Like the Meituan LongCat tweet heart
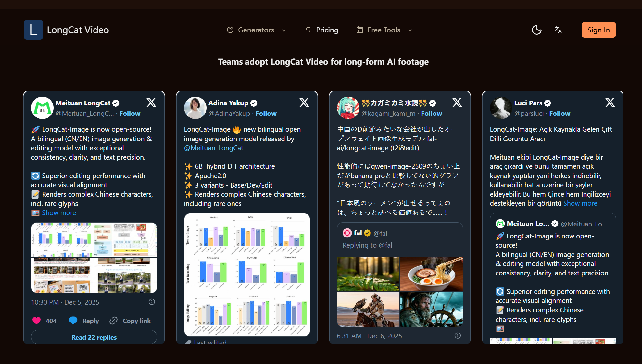Screen dimensions: 642x364 tap(37, 321)
